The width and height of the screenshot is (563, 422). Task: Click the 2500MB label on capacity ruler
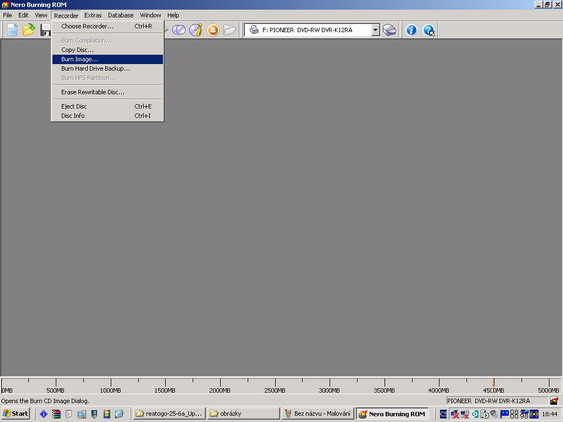[x=275, y=390]
